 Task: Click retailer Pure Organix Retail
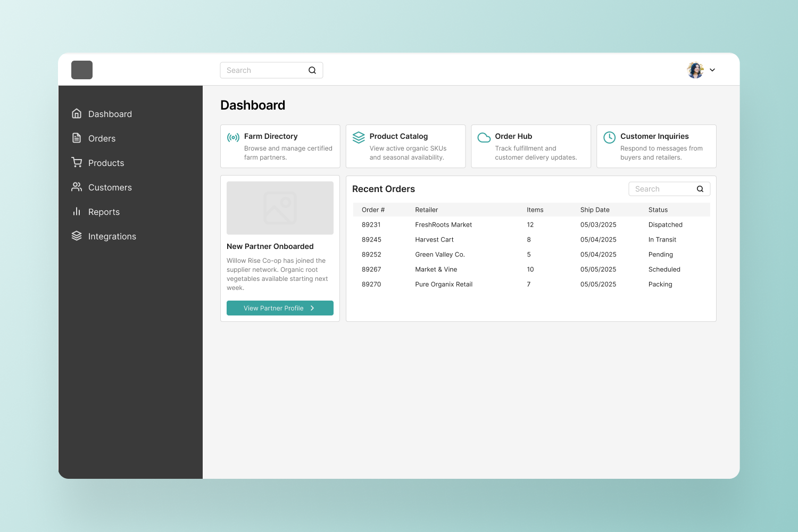click(x=444, y=284)
